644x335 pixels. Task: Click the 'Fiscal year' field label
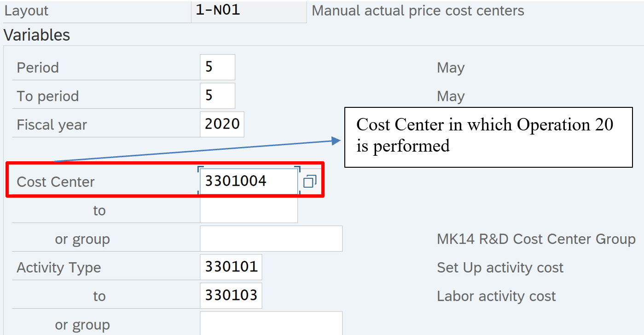click(52, 125)
